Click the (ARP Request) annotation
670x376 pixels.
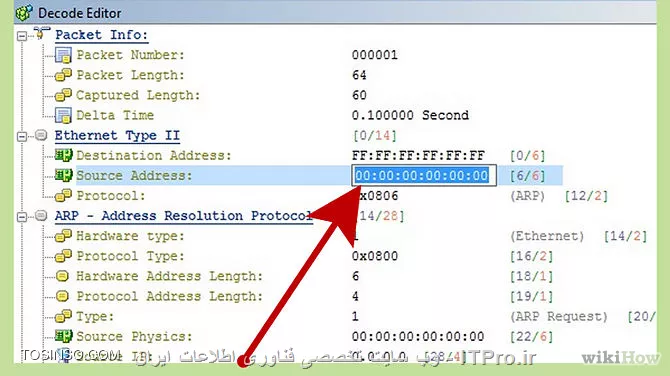tap(559, 316)
